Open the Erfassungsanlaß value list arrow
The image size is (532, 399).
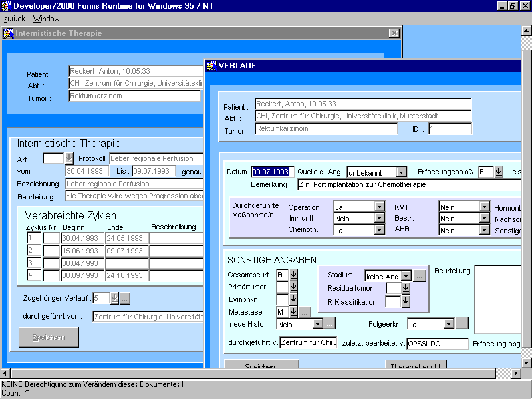(499, 172)
